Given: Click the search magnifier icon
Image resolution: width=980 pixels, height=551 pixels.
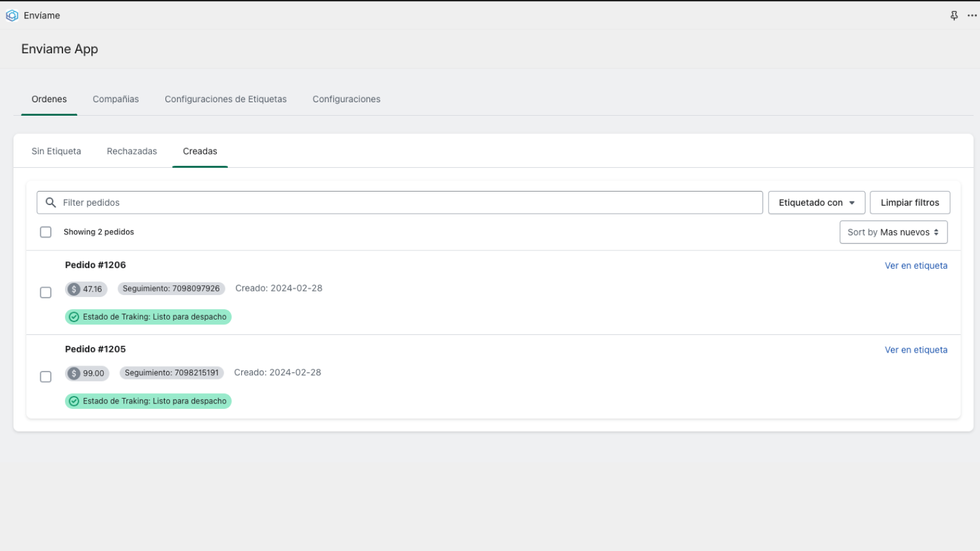Looking at the screenshot, I should point(51,203).
